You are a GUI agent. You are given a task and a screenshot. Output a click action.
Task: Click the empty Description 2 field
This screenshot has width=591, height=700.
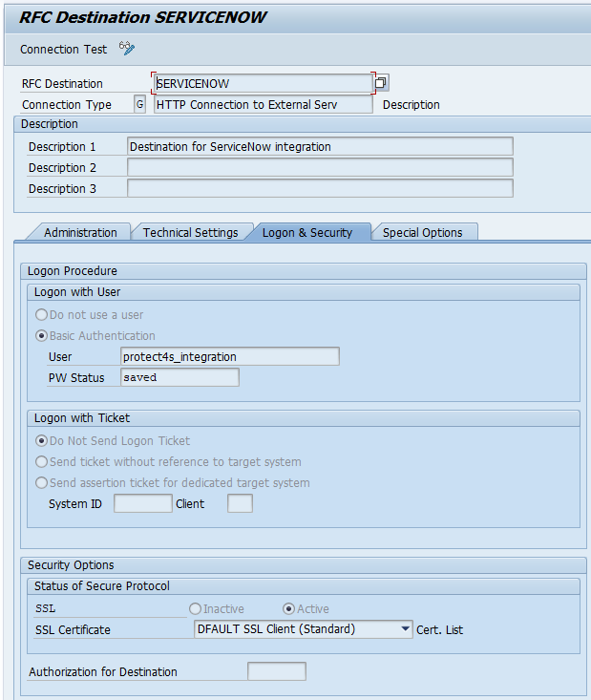click(320, 167)
